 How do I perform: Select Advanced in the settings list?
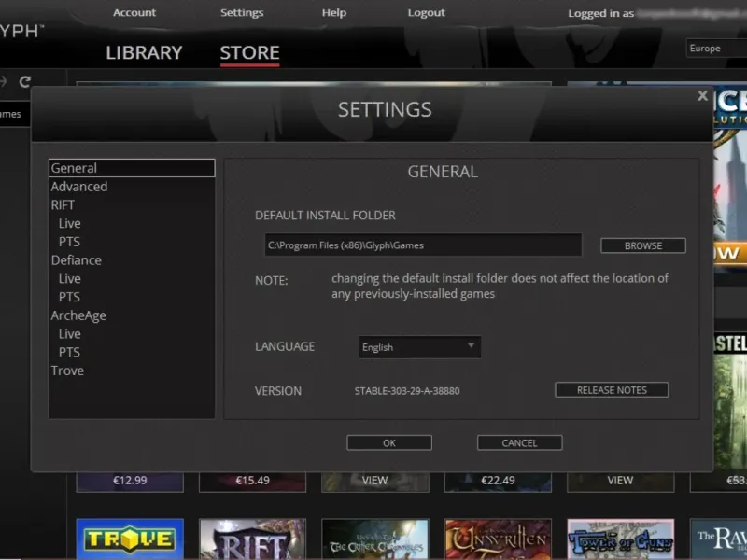[x=132, y=187]
